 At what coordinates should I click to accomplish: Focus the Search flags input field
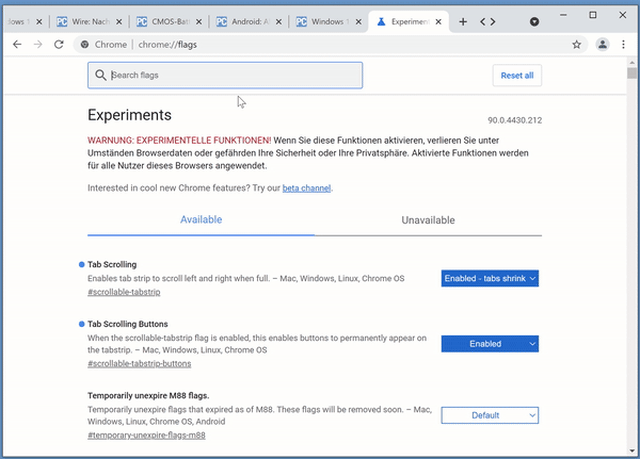point(225,75)
